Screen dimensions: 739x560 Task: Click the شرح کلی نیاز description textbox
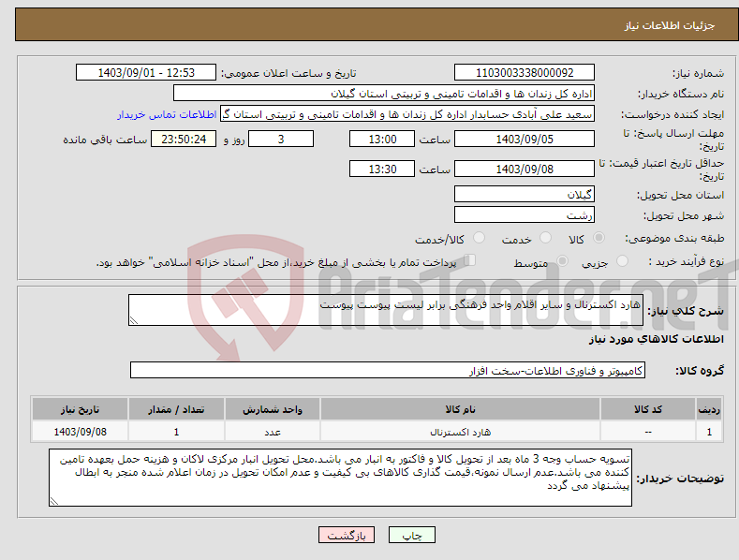[x=386, y=310]
